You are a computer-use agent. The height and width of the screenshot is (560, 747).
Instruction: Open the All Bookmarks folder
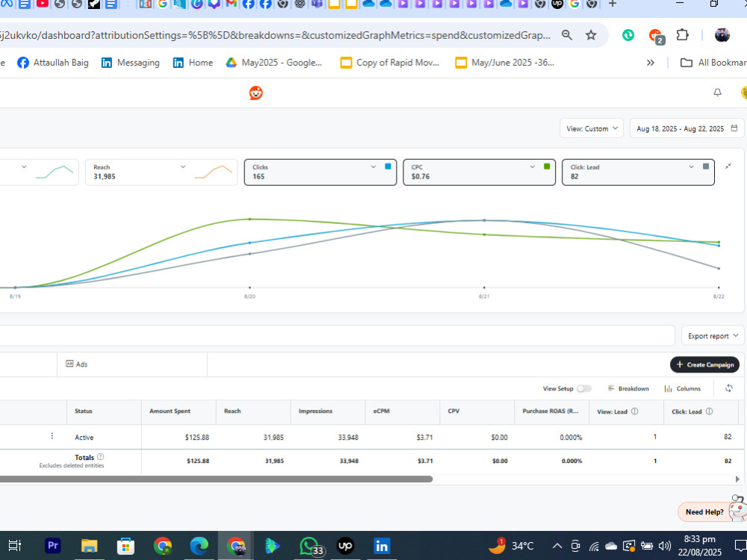click(713, 63)
